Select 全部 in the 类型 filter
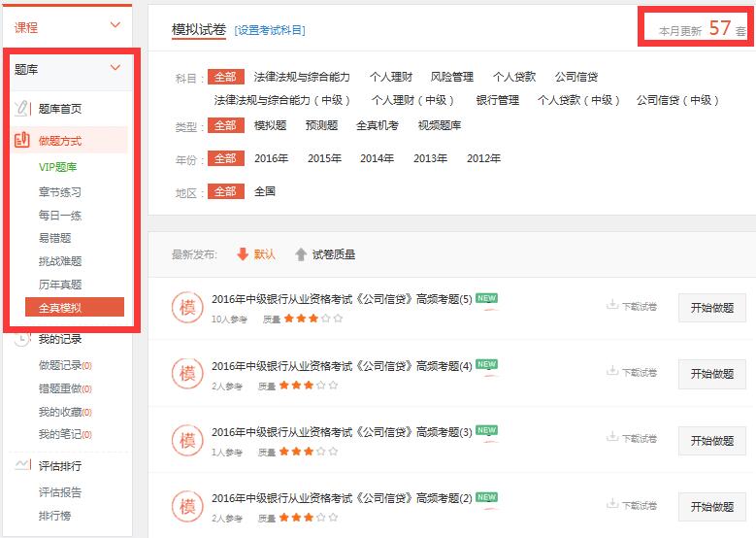The width and height of the screenshot is (756, 538). pos(226,125)
